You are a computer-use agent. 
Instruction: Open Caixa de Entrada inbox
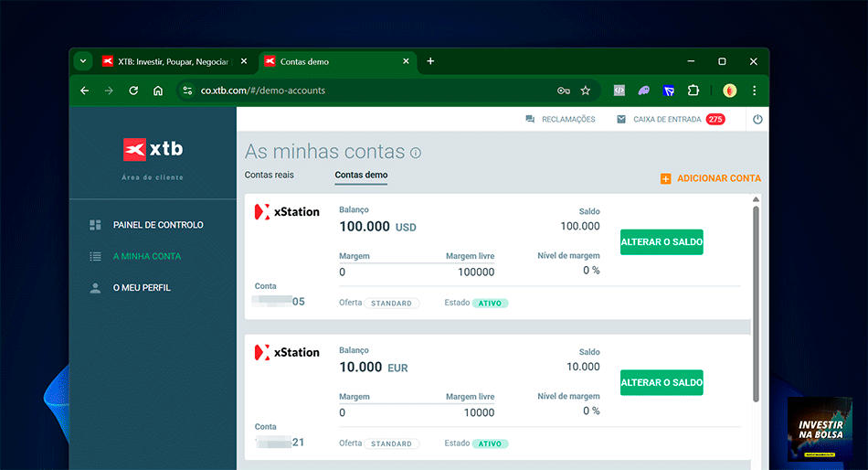tap(667, 119)
